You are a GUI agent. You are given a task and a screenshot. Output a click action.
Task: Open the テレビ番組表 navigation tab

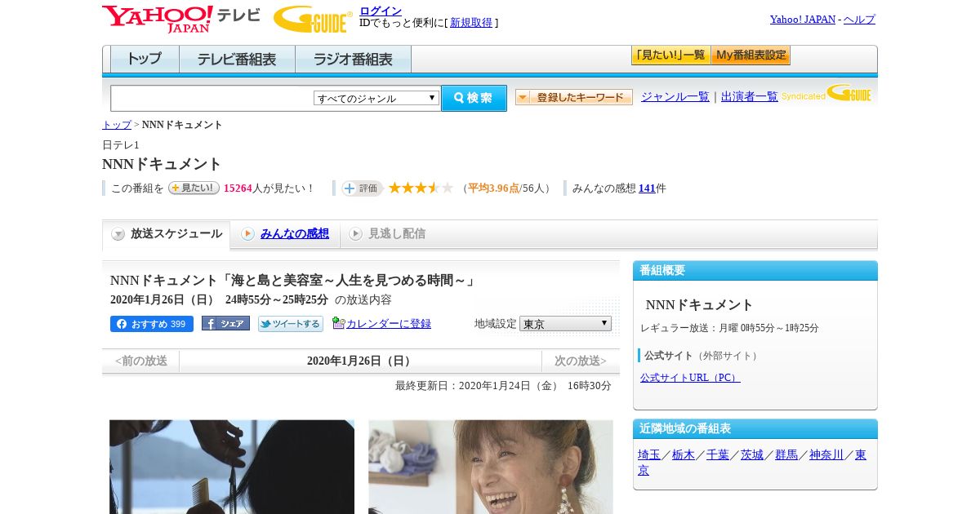point(237,60)
